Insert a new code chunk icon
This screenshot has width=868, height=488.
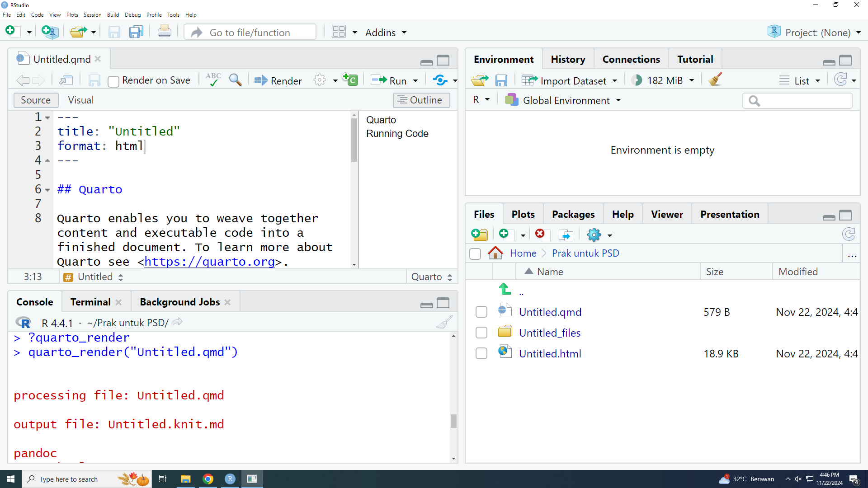(x=350, y=80)
